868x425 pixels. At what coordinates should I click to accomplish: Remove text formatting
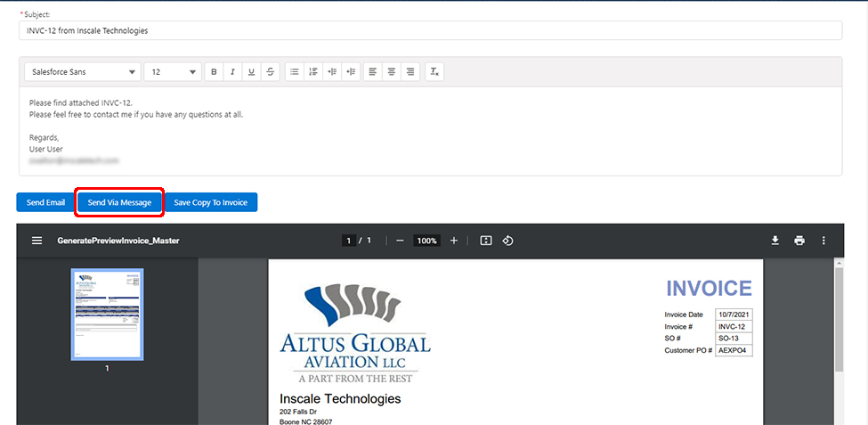pyautogui.click(x=434, y=72)
